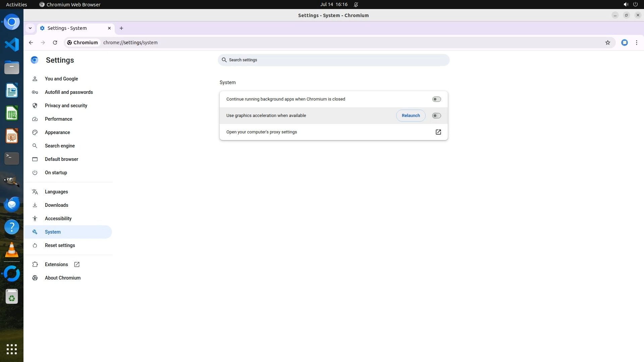Expand the tab search dropdown arrow
Viewport: 644px width, 362px height.
(30, 28)
